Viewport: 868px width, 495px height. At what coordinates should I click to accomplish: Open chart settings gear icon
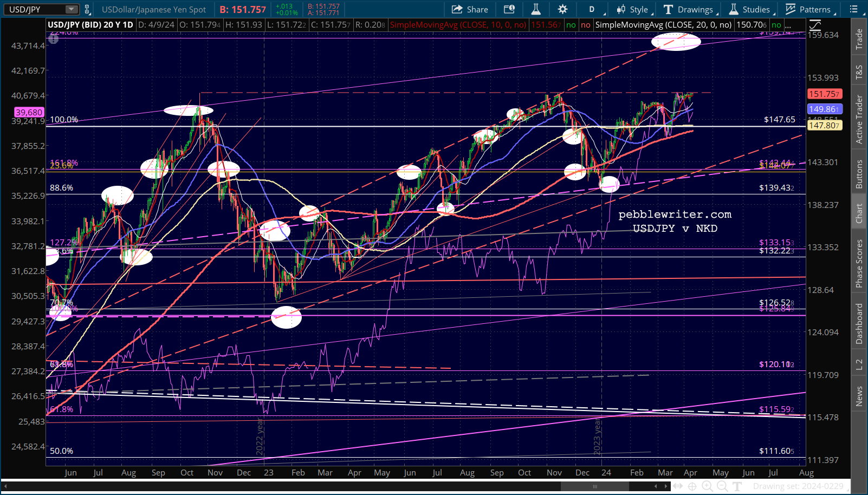563,9
